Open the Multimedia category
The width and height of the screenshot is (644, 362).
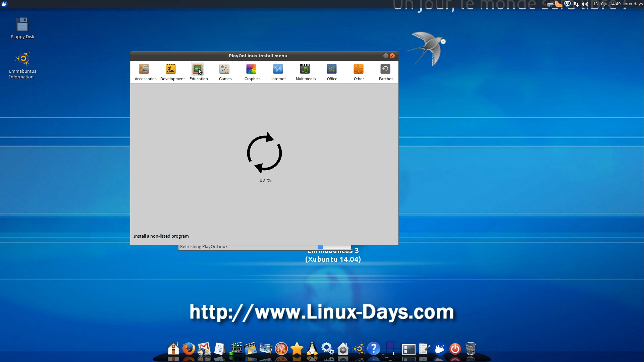pyautogui.click(x=306, y=72)
